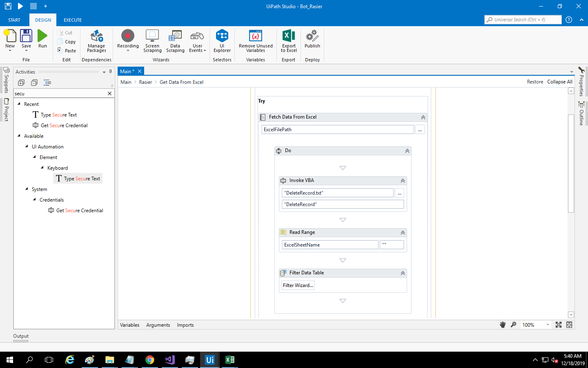Remove Unused Variables from the workflow
Viewport: 588px width, 368px height.
tap(255, 41)
